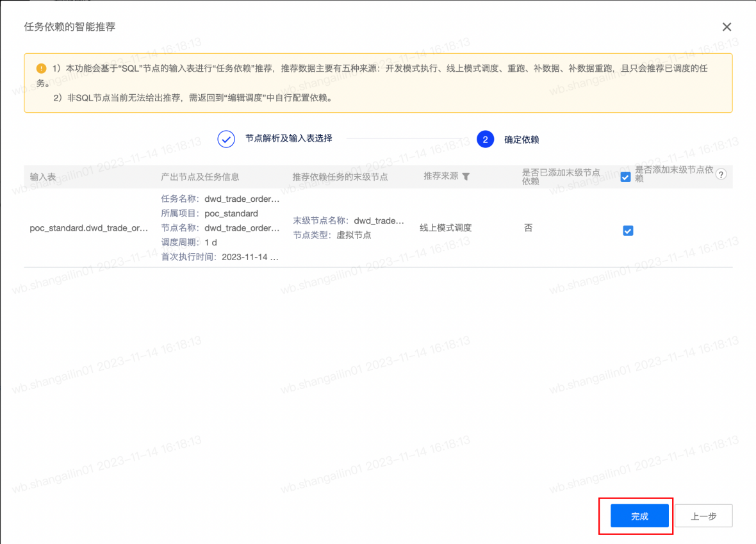Uncheck the dependency checkbox in poc_standard row

coord(628,231)
